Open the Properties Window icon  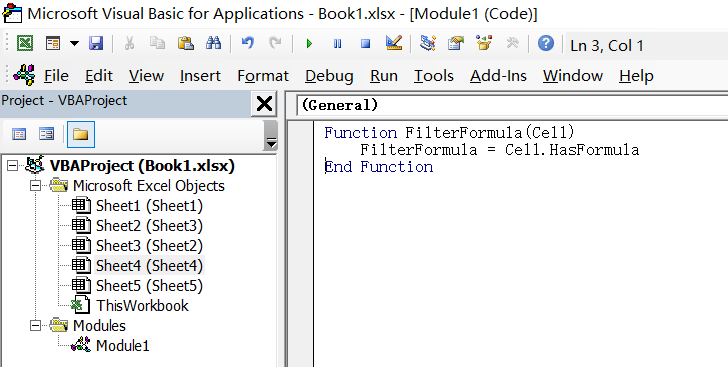pos(456,44)
